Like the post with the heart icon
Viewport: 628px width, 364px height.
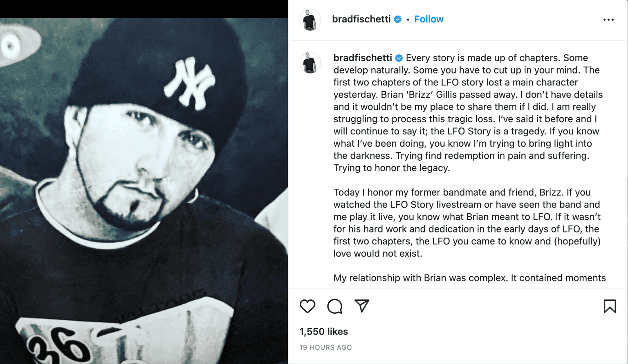(x=307, y=306)
